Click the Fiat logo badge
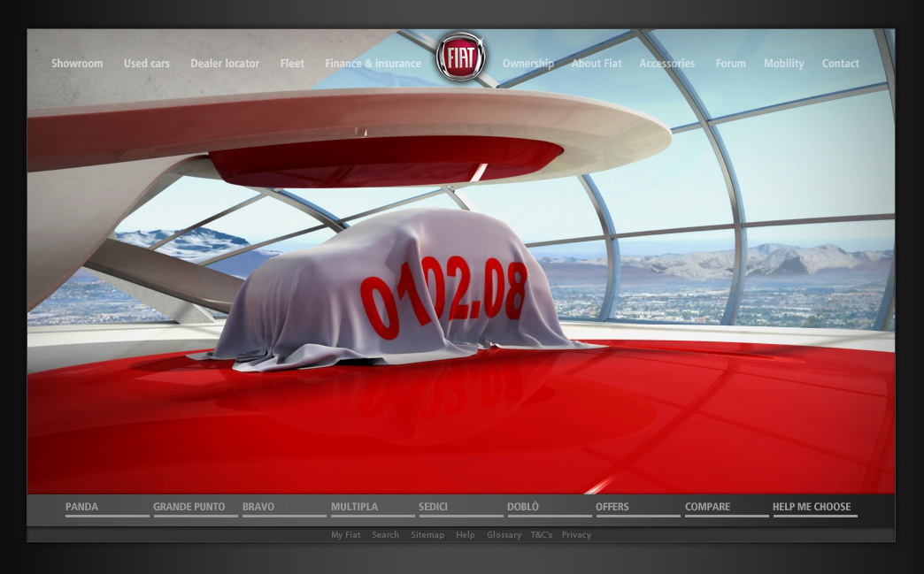Image resolution: width=924 pixels, height=574 pixels. (461, 57)
